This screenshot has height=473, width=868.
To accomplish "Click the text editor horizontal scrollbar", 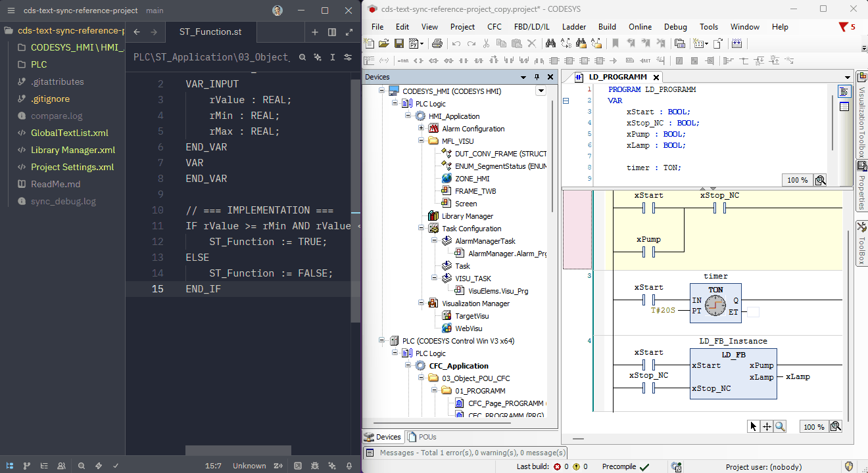I will [x=238, y=451].
